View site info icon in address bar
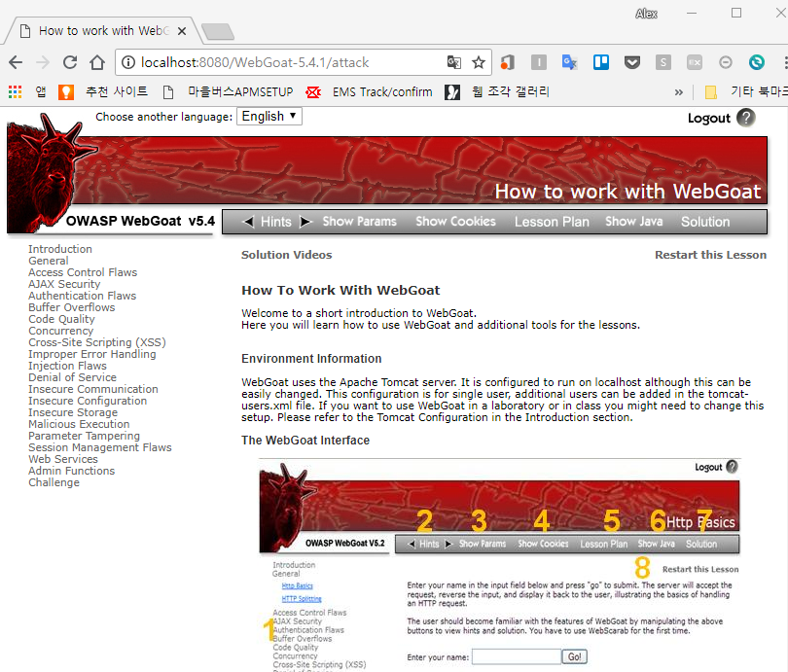The image size is (788, 672). pyautogui.click(x=128, y=62)
